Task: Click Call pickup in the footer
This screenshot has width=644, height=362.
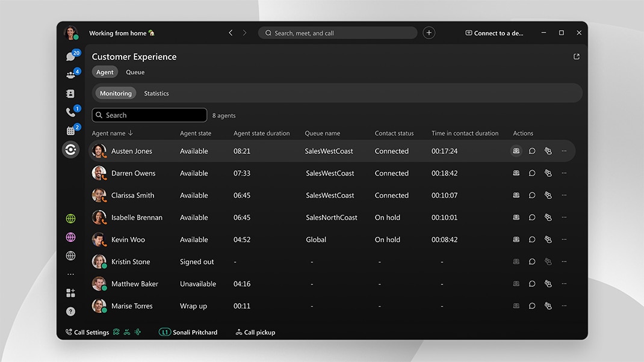Action: point(255,332)
